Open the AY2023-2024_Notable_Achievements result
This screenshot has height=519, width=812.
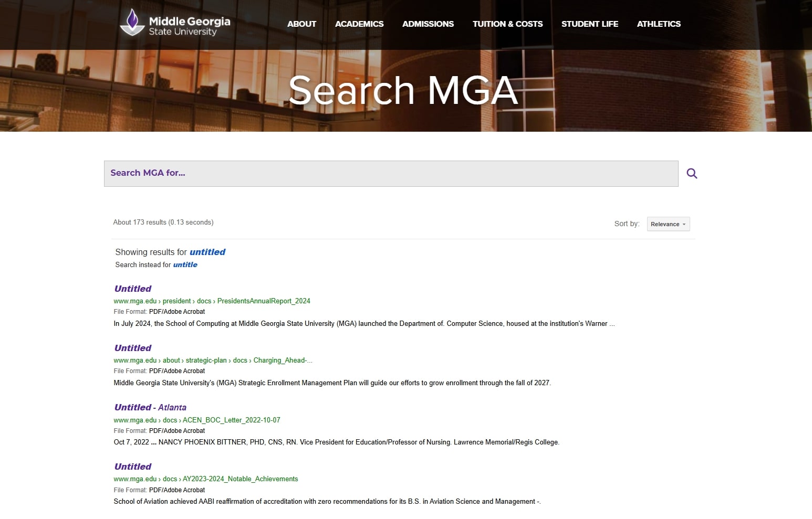point(132,467)
